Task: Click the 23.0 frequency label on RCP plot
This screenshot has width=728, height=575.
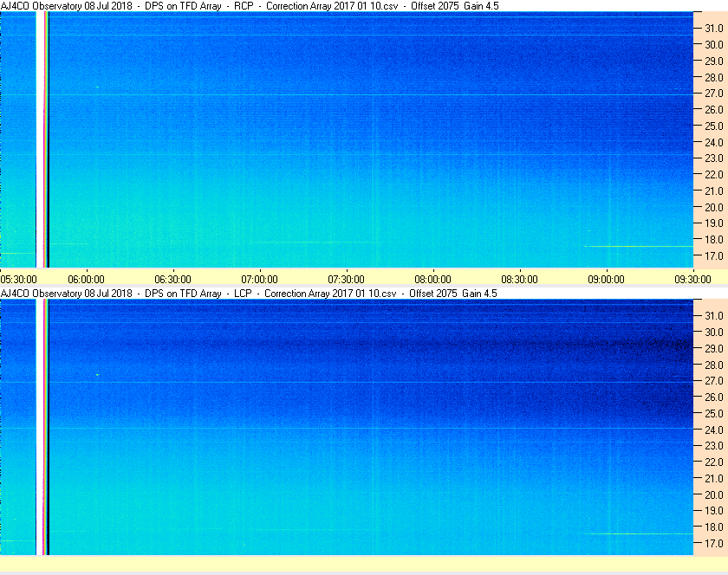Action: [x=714, y=158]
